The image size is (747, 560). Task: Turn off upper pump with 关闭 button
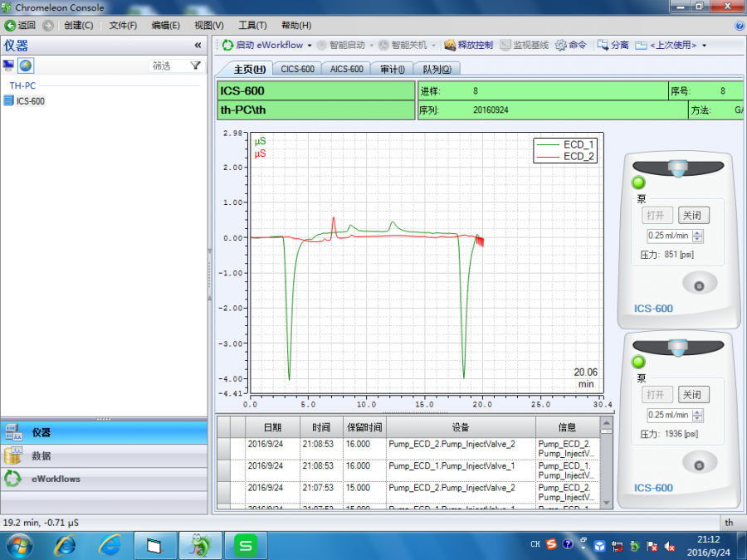[692, 216]
